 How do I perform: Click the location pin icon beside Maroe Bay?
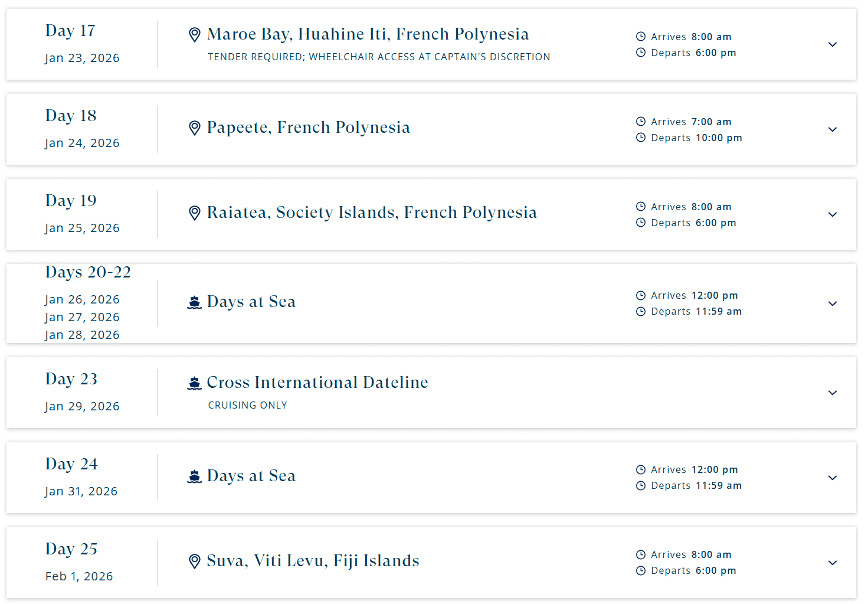point(195,35)
